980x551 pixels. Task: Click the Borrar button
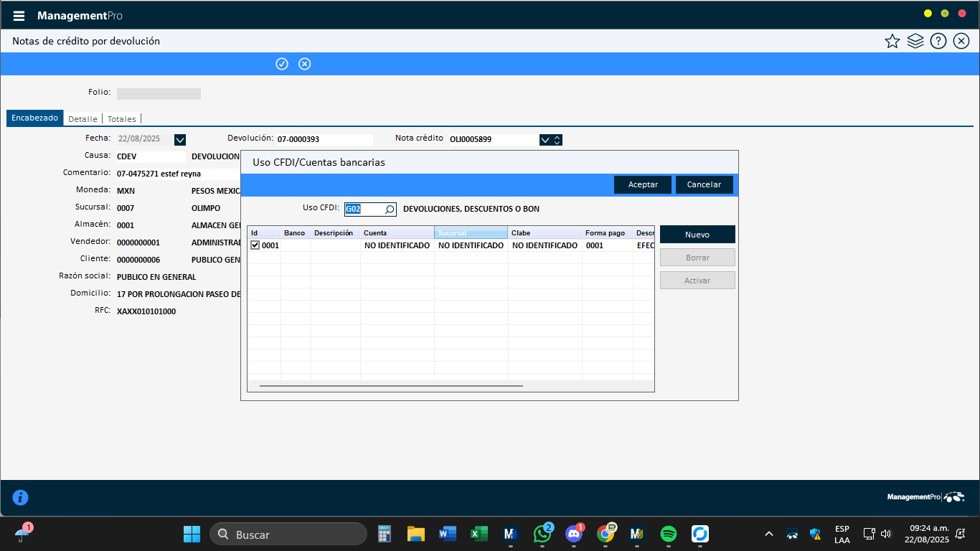(697, 258)
